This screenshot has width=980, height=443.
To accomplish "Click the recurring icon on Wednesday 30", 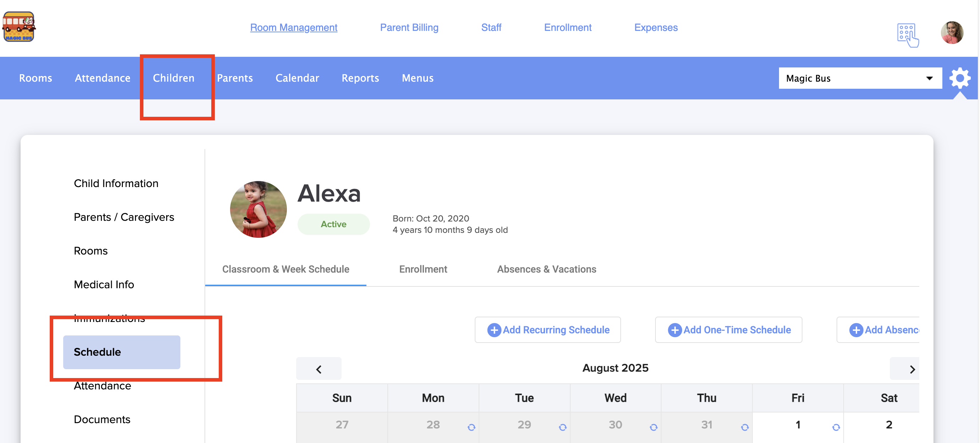I will click(x=653, y=427).
